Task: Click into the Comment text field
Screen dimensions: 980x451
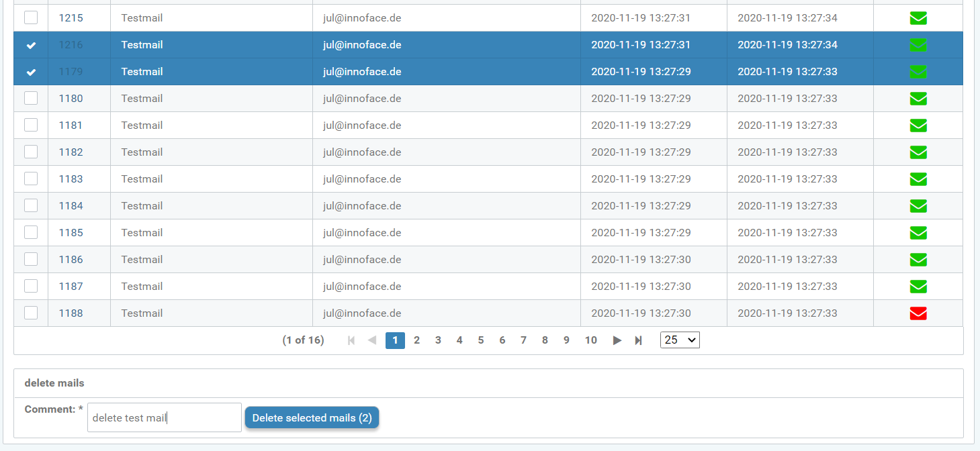Action: pyautogui.click(x=164, y=418)
